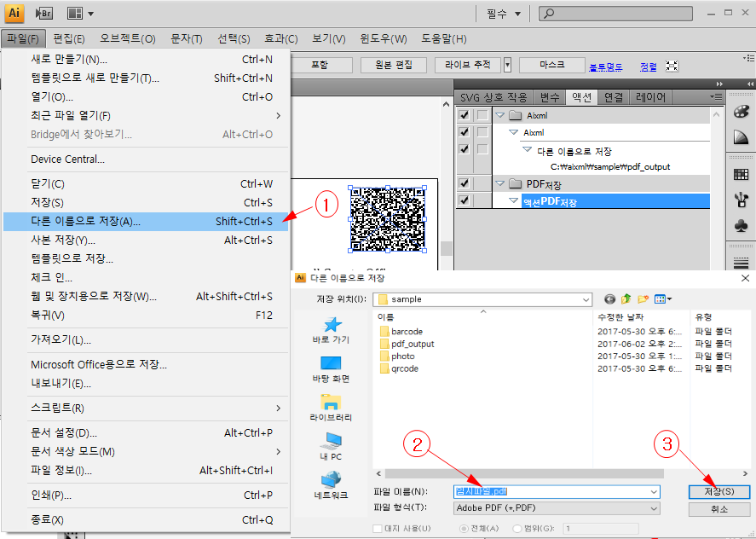Switch to the 레이어 tab
The height and width of the screenshot is (539, 756).
click(x=651, y=97)
